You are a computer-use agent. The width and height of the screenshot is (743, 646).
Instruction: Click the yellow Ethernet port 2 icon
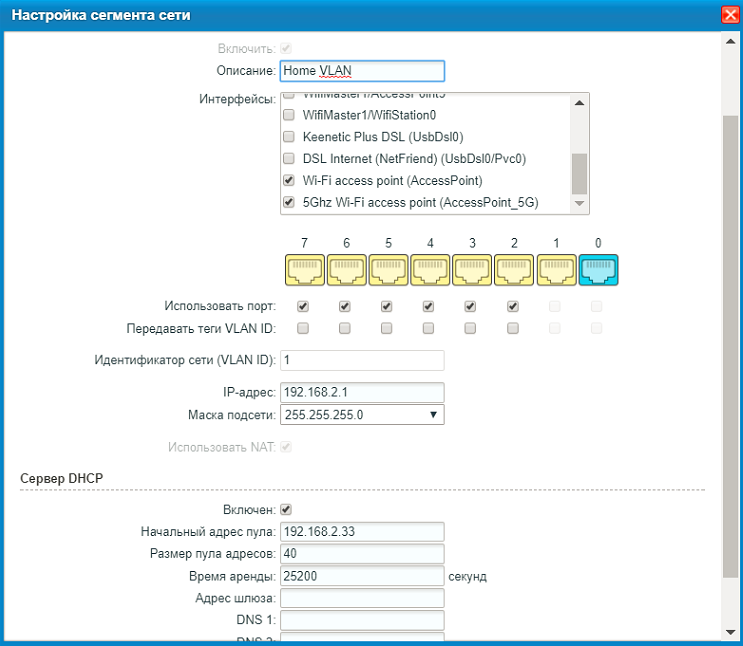coord(512,269)
